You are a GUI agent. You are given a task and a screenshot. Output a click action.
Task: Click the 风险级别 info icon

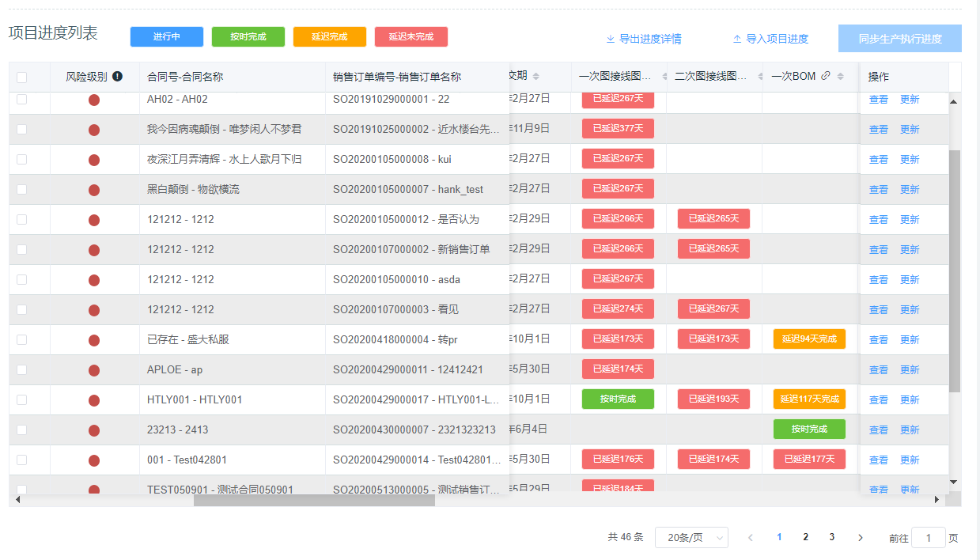(x=117, y=77)
